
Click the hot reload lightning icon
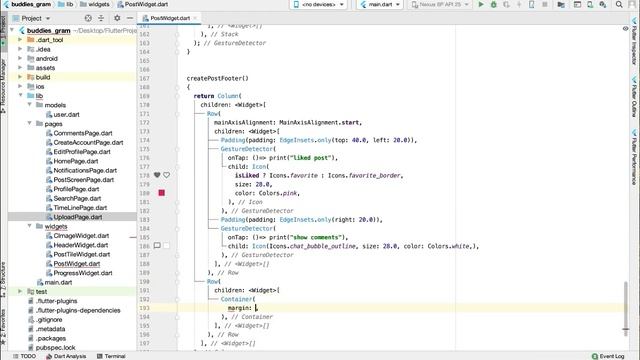(519, 4)
